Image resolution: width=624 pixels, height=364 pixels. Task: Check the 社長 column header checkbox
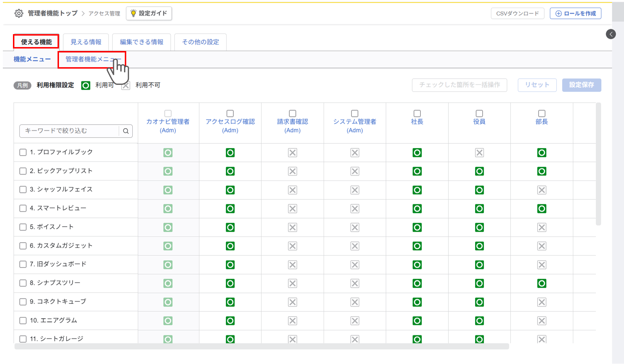[x=417, y=114]
